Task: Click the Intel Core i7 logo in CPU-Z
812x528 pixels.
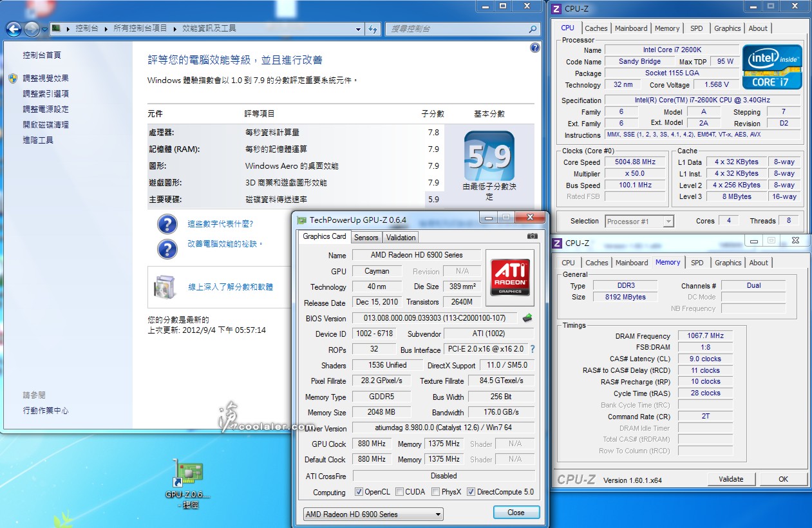Action: point(772,66)
